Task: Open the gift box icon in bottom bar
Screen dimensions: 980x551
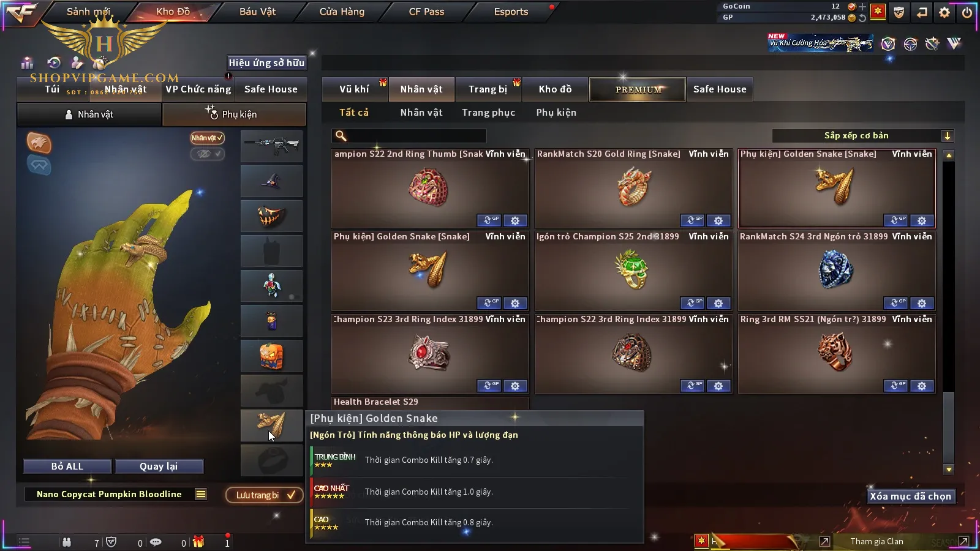Action: tap(198, 542)
